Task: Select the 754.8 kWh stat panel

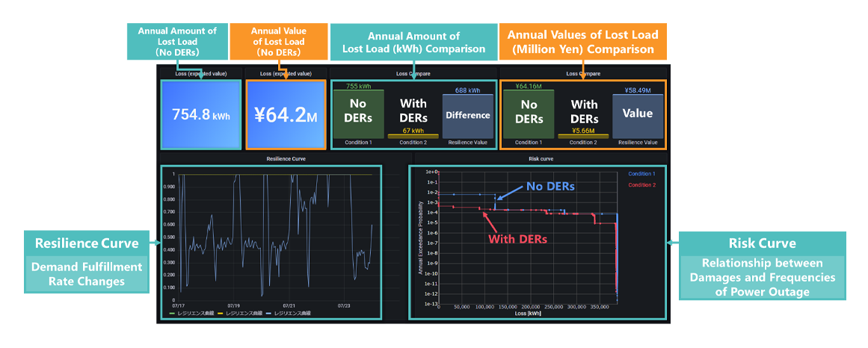Action: (x=200, y=115)
